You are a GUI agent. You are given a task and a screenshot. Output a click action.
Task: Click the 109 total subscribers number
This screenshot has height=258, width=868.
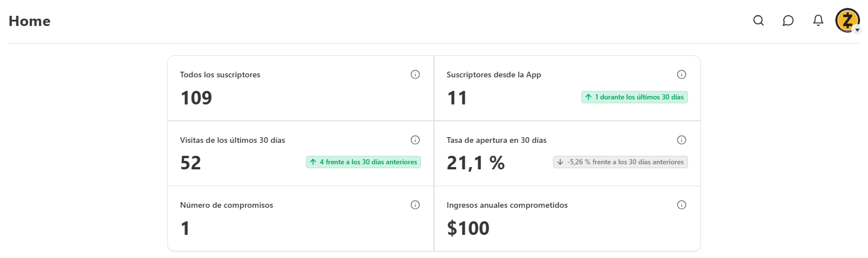click(x=196, y=98)
